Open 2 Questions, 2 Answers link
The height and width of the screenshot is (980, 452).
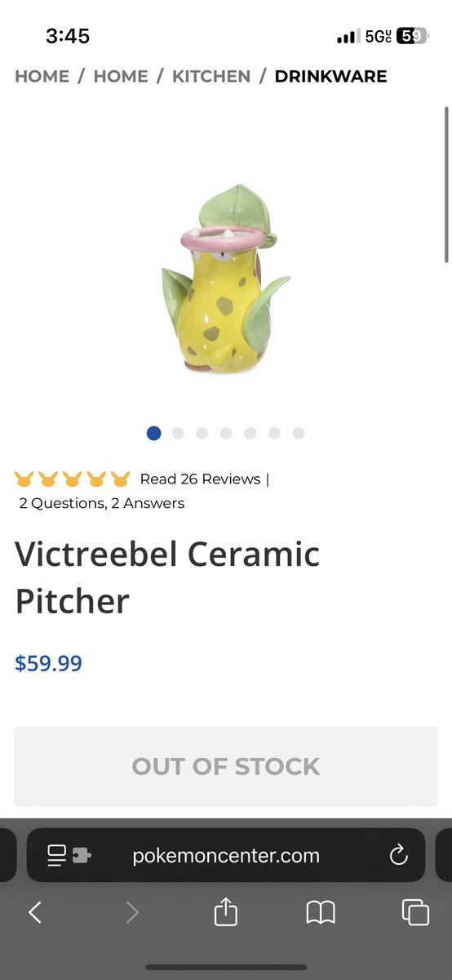(102, 503)
